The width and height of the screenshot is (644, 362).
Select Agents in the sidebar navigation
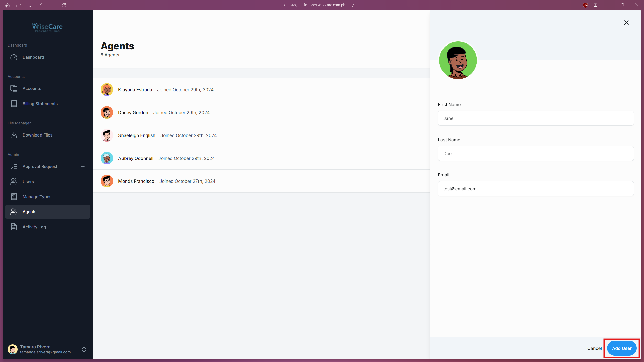tap(29, 212)
